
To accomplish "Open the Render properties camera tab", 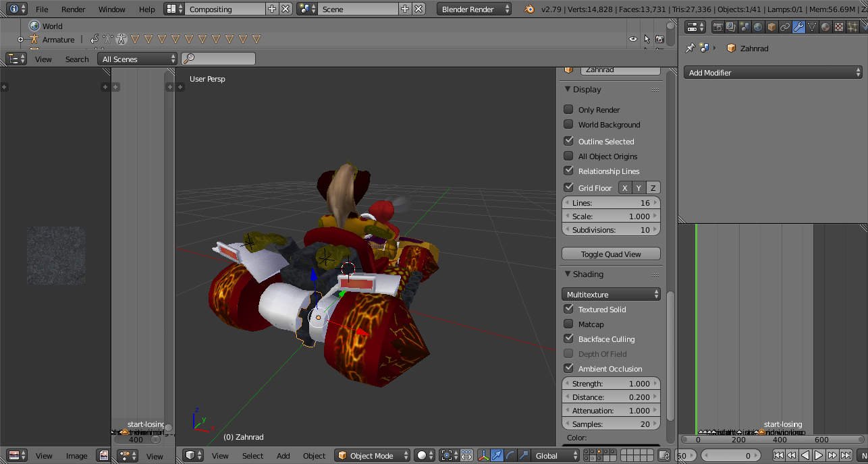I will 717,27.
